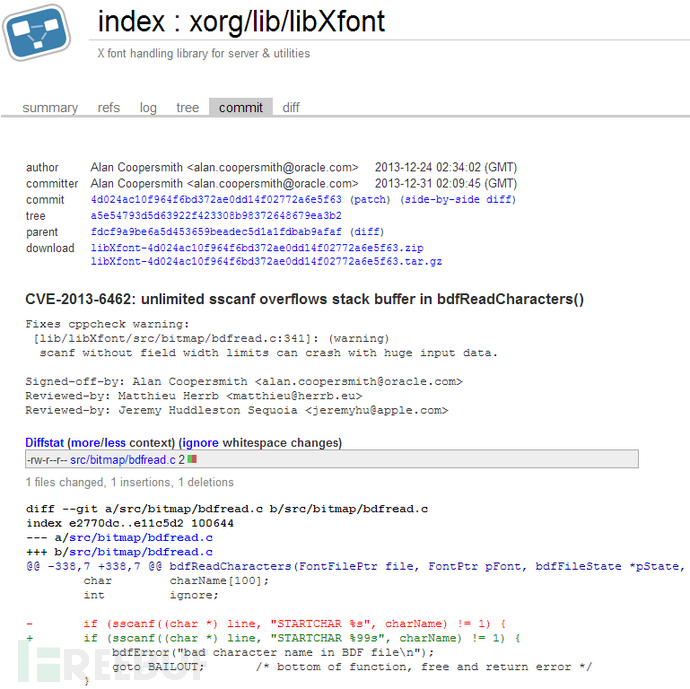Click the 'goto BAILOUT;' code line
This screenshot has width=690, height=689.
(158, 667)
